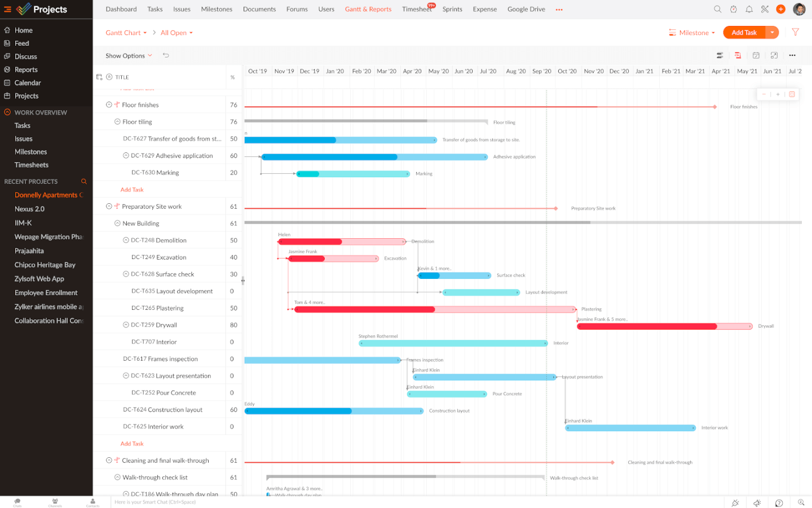Viewport: 812px width, 508px height.
Task: Collapse the DC-T629 Adhesive application task
Action: click(126, 155)
